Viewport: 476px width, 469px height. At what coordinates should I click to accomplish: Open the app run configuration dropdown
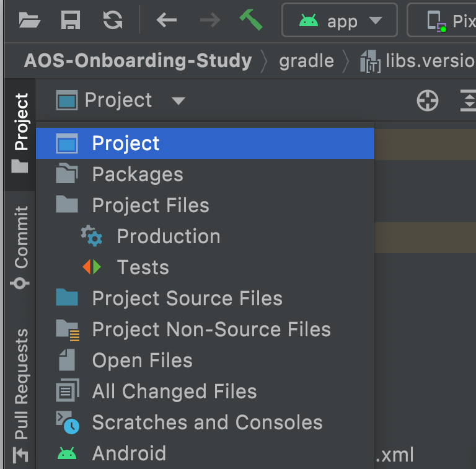[x=340, y=21]
